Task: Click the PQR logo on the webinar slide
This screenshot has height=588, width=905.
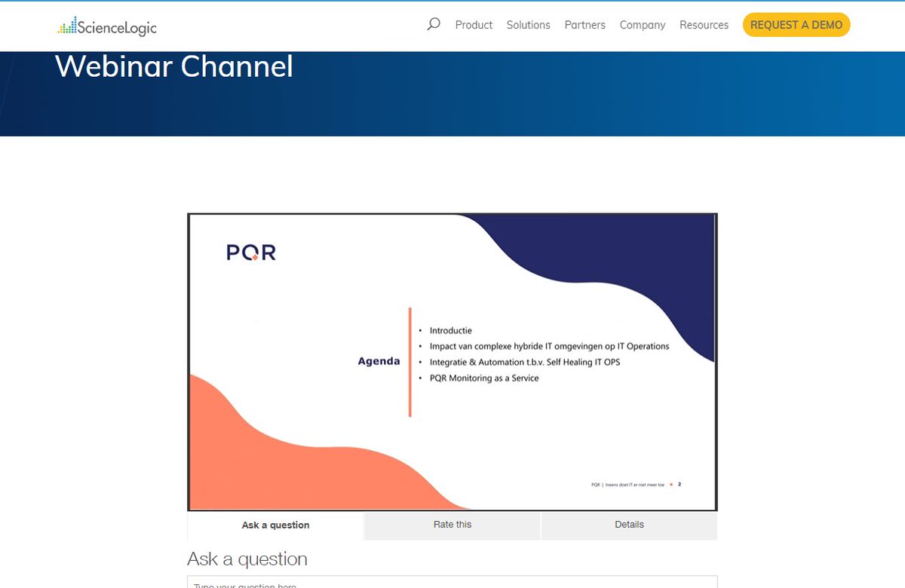Action: (251, 252)
